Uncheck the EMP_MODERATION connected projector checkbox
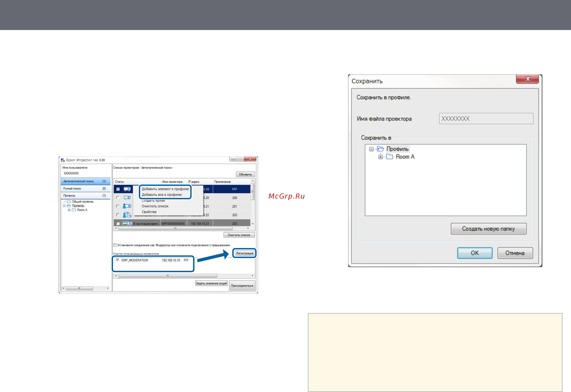The height and width of the screenshot is (392, 571). point(118,260)
